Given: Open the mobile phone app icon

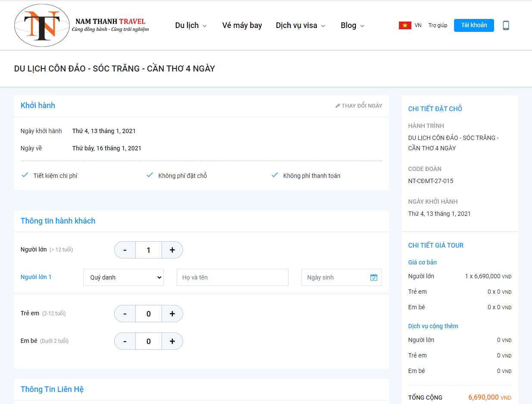Looking at the screenshot, I should point(506,25).
